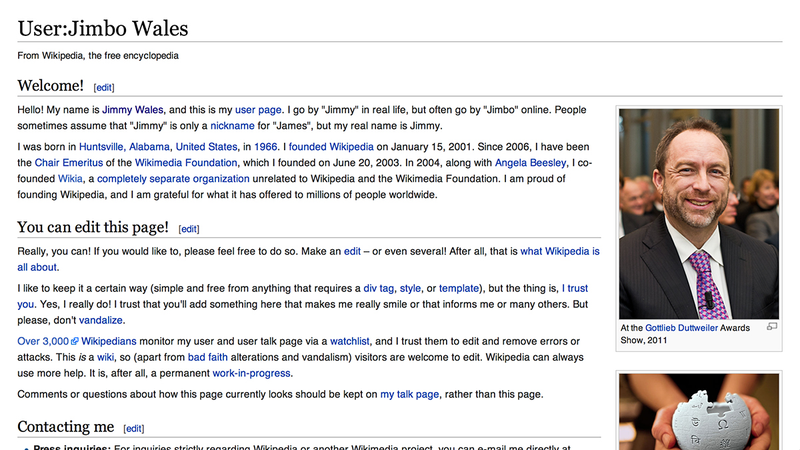Open the Wikia link
This screenshot has width=800, height=450.
(70, 179)
